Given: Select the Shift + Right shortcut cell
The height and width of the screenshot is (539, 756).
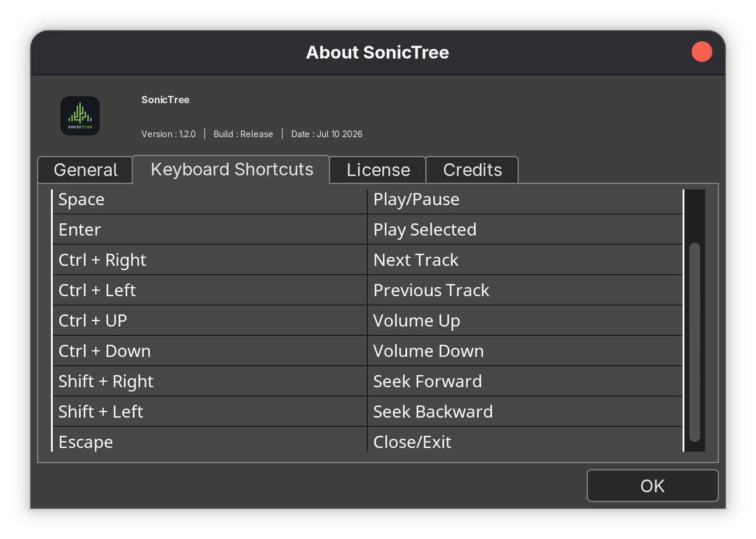Looking at the screenshot, I should click(x=210, y=381).
